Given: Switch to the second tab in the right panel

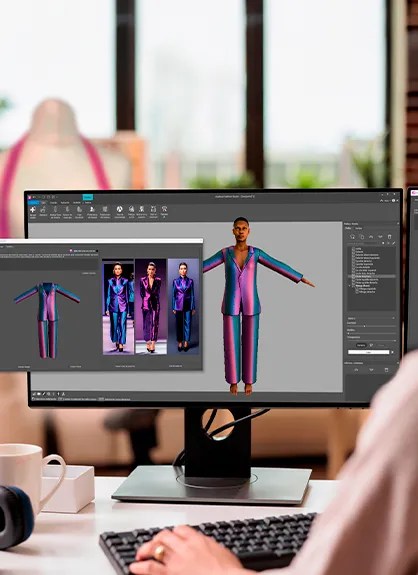Looking at the screenshot, I should coord(359,228).
